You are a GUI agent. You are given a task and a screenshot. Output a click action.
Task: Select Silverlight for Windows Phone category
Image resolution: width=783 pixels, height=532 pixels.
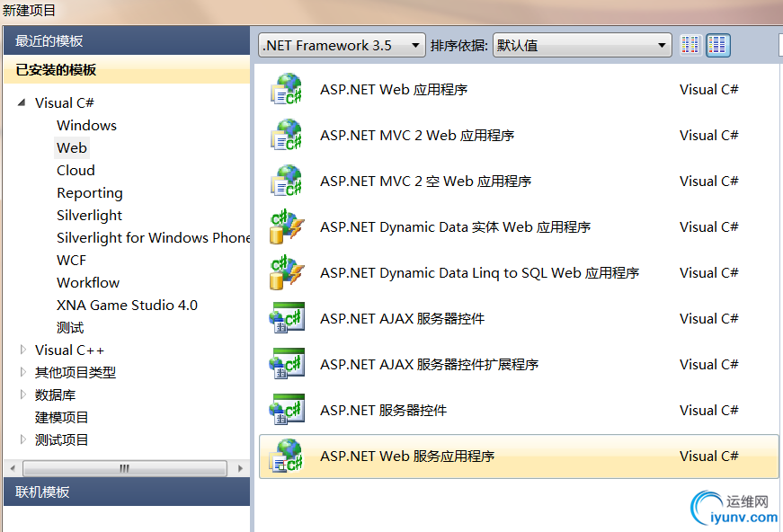coord(153,237)
